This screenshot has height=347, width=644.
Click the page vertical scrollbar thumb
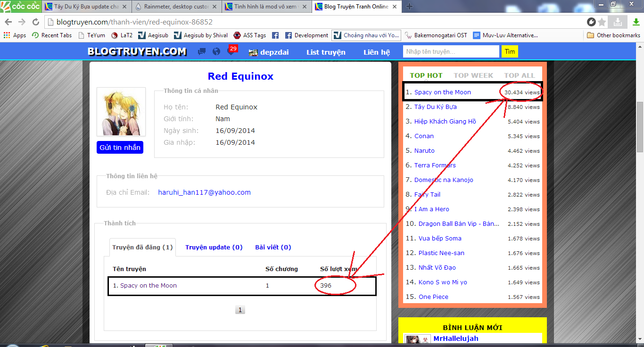click(640, 127)
